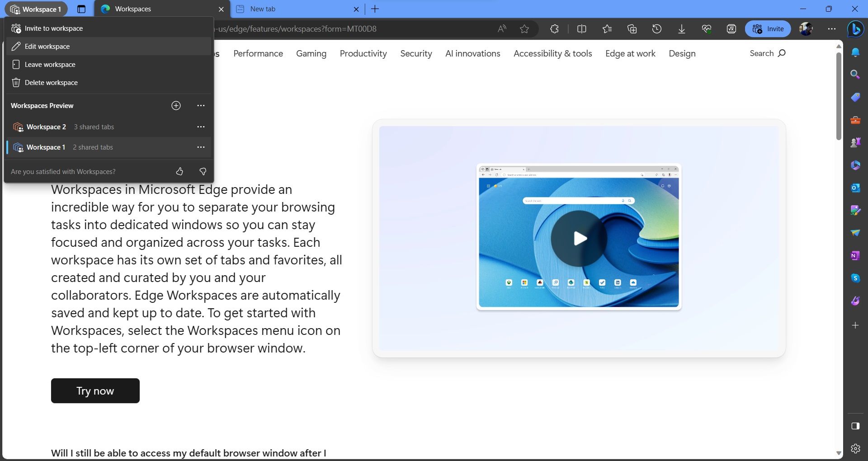Give thumbs up on Workspaces satisfaction prompt

tap(179, 172)
